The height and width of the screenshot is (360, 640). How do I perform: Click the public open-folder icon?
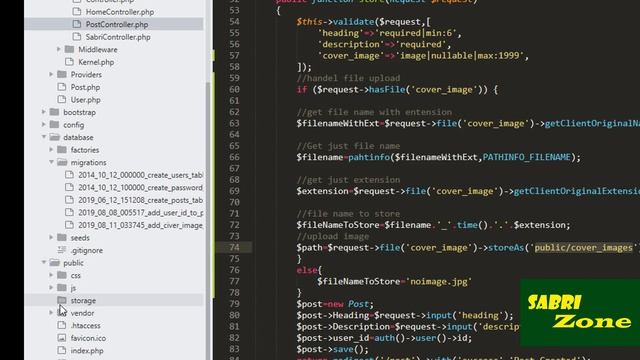click(55, 263)
